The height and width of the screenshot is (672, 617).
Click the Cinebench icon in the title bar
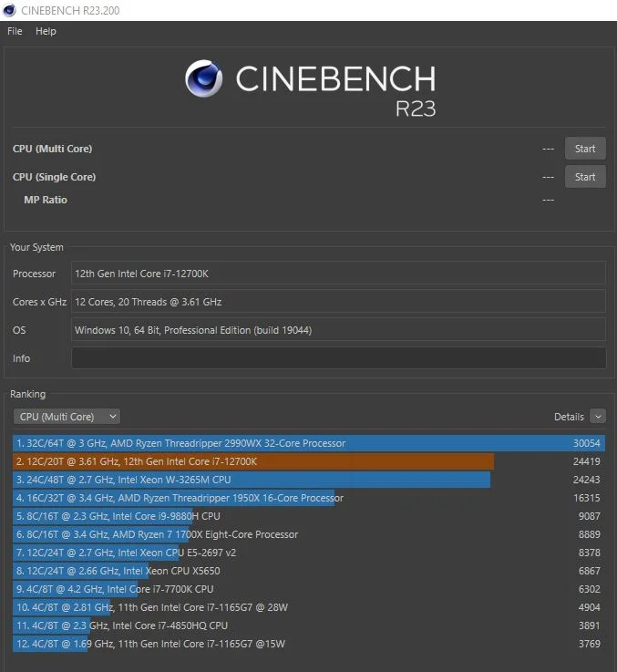(x=9, y=10)
